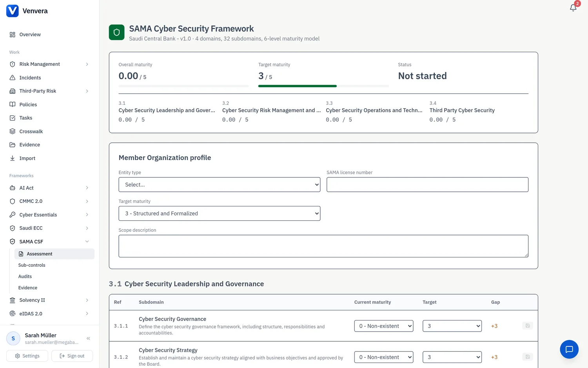Click the Sign out button
Image resolution: width=588 pixels, height=368 pixels.
(72, 356)
